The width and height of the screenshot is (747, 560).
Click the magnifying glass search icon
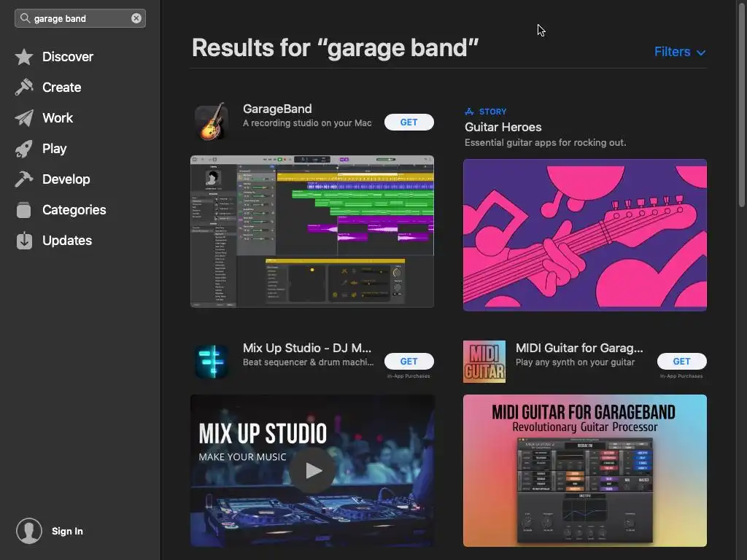25,18
